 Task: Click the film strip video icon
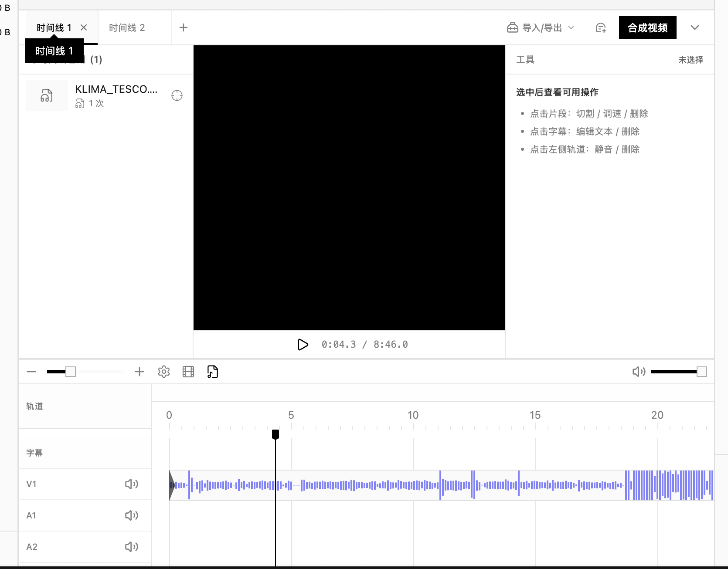[x=188, y=372]
